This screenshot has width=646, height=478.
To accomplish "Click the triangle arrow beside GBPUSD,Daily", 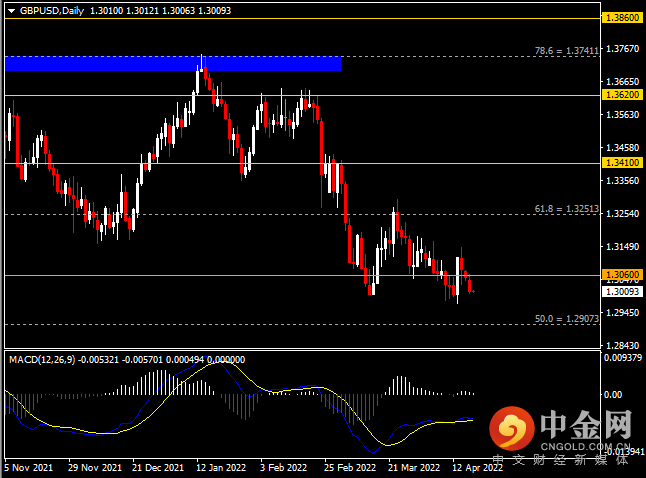I will (11, 11).
